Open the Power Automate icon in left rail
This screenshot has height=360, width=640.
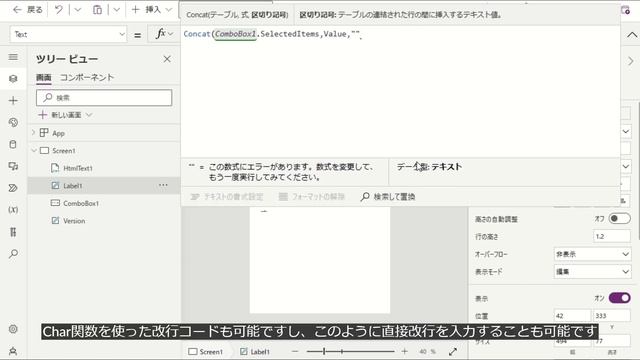click(x=13, y=188)
